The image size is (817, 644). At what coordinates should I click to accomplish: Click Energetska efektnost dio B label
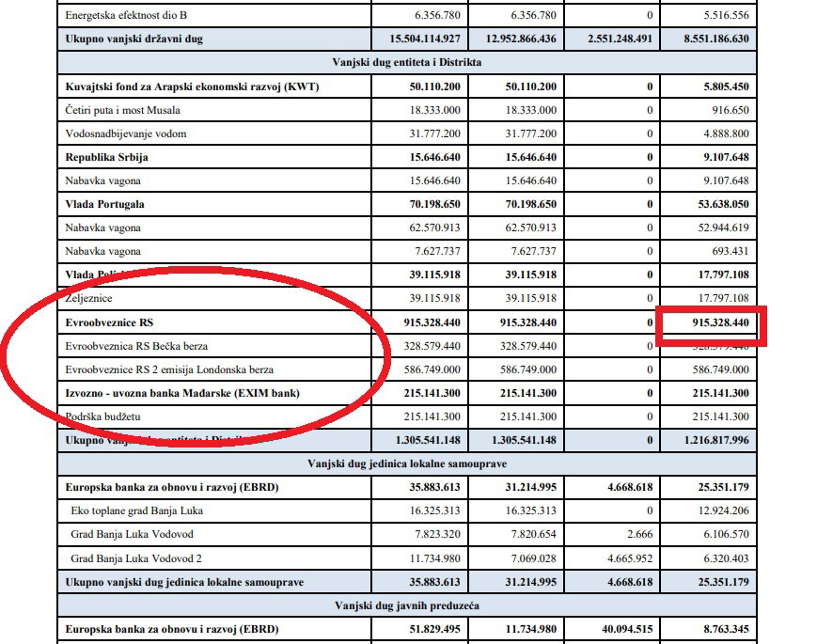pyautogui.click(x=126, y=15)
